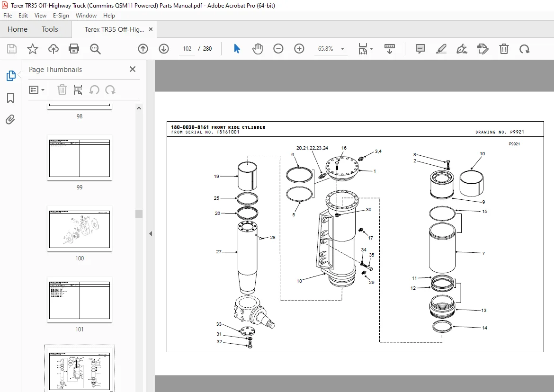Click the FROM SERIAL NO. T8161001 text
The width and height of the screenshot is (554, 392).
coord(206,132)
